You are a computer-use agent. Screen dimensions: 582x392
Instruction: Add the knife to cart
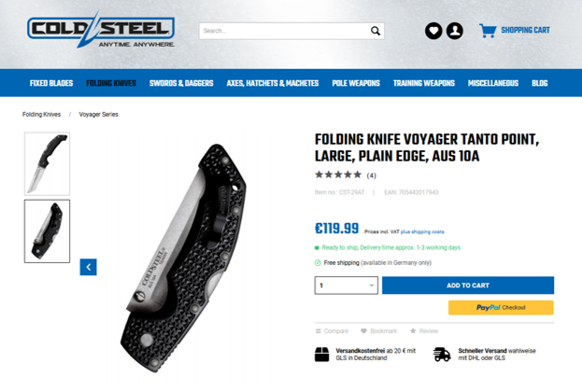pos(468,286)
